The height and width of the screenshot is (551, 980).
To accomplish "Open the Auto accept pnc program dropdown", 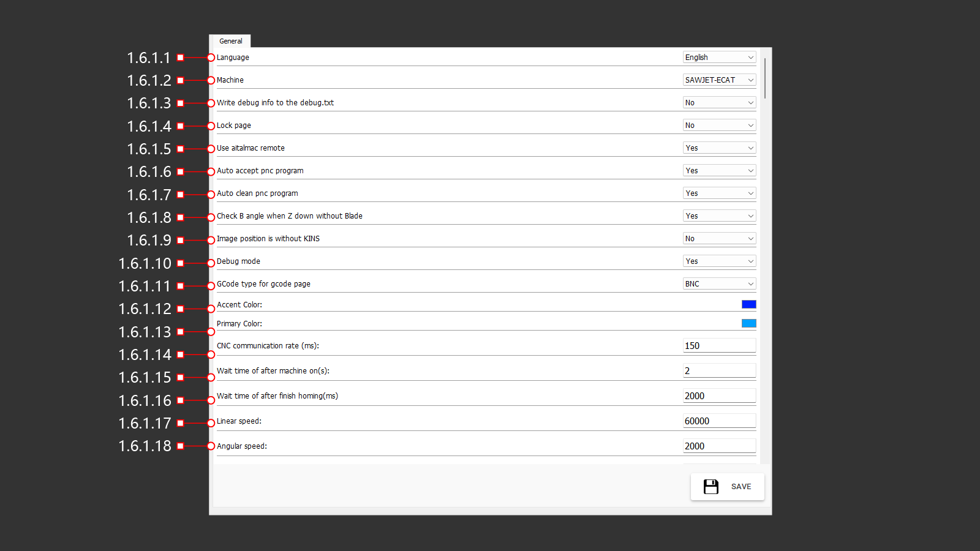I will pyautogui.click(x=719, y=171).
